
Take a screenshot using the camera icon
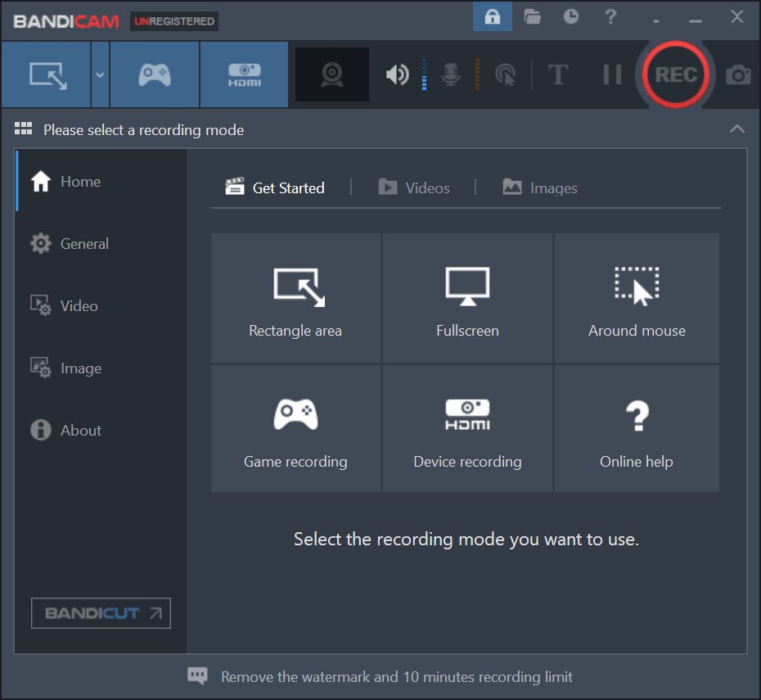737,74
